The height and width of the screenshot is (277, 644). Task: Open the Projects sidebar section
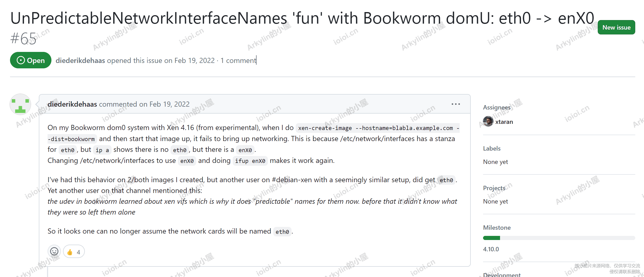494,188
